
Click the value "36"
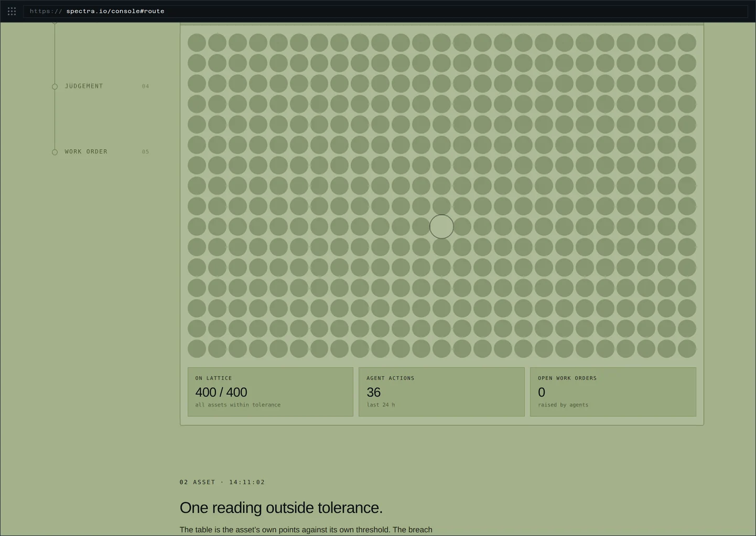coord(374,392)
